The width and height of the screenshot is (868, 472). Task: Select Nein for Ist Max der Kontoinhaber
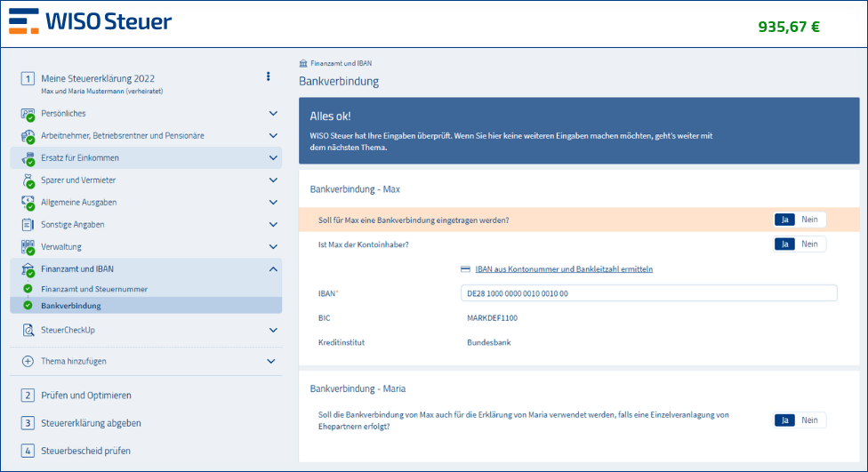[x=809, y=244]
